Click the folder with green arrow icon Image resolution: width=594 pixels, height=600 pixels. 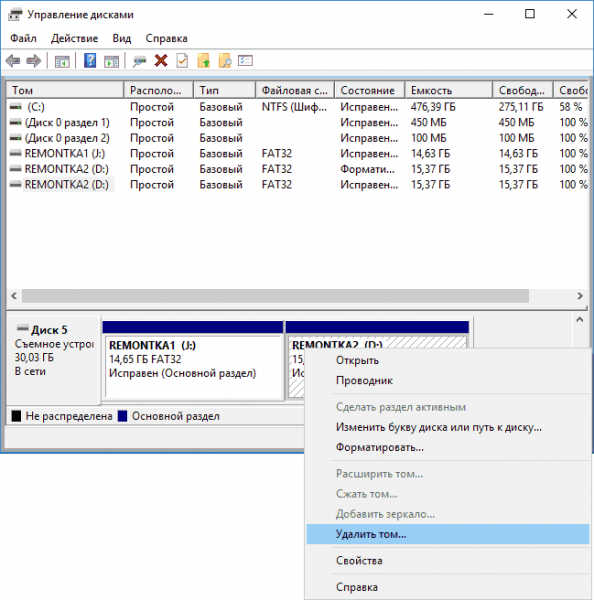204,61
